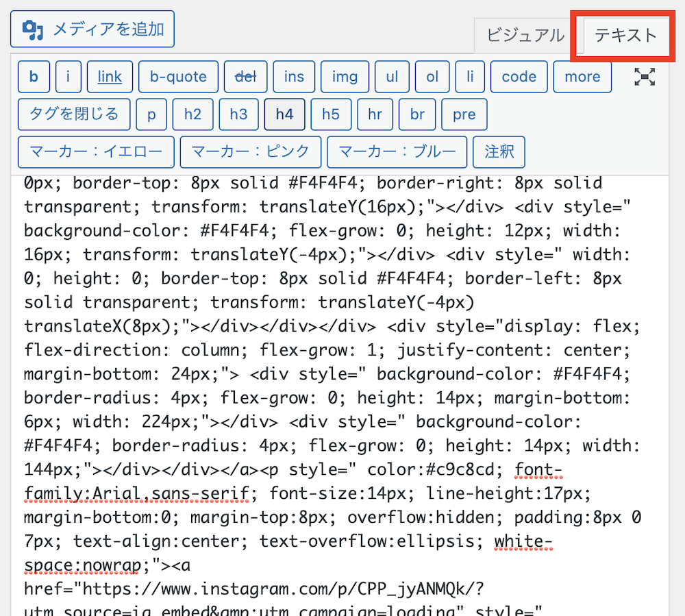Insert line break with br button
The height and width of the screenshot is (616, 685).
point(417,114)
